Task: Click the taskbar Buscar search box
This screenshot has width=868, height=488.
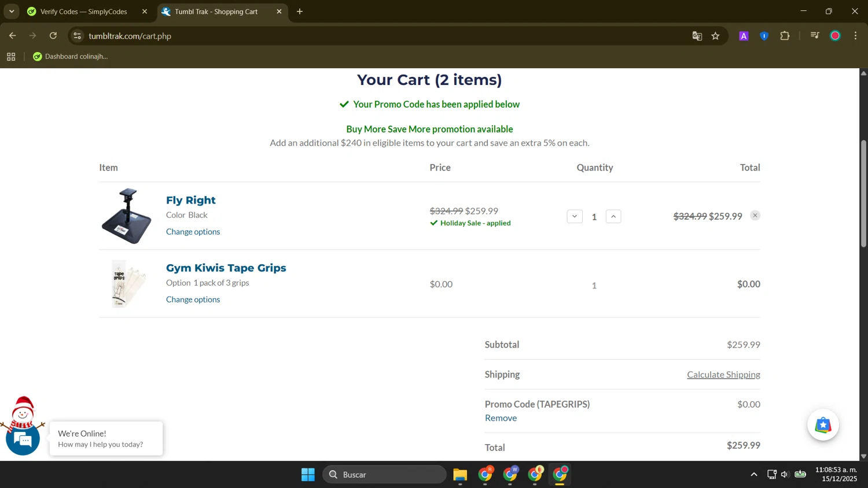Action: coord(384,475)
